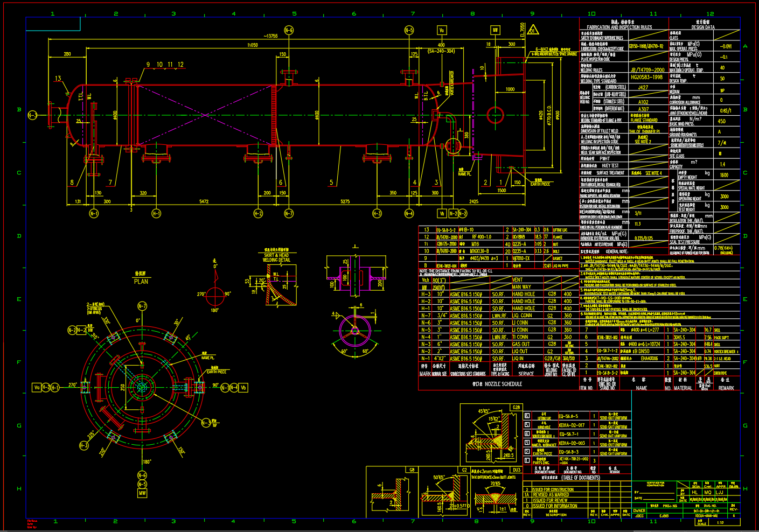Click the "CORROSION ALLOWANCE" label
The width and height of the screenshot is (759, 532).
(685, 102)
